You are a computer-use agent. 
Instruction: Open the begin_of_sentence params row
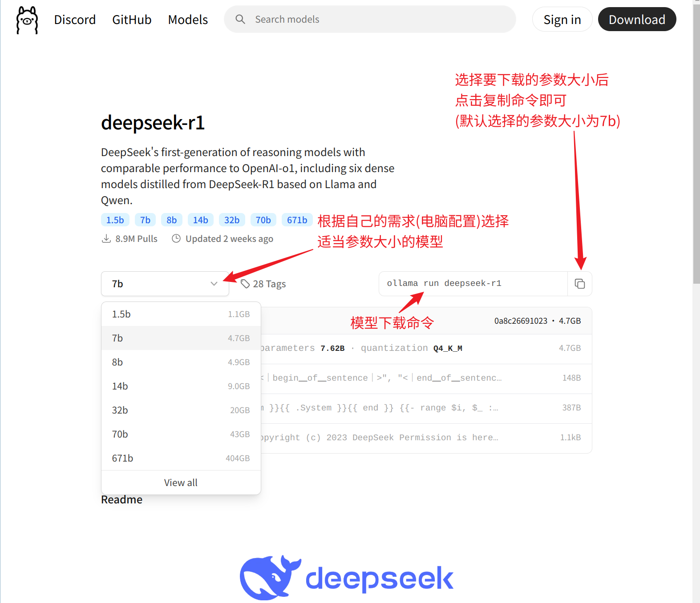pyautogui.click(x=426, y=378)
